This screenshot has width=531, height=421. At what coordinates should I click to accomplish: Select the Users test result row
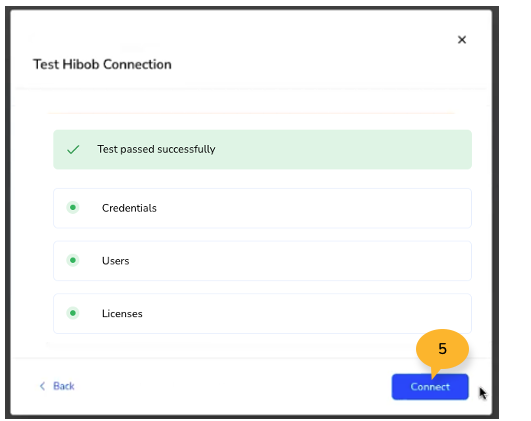coord(262,261)
